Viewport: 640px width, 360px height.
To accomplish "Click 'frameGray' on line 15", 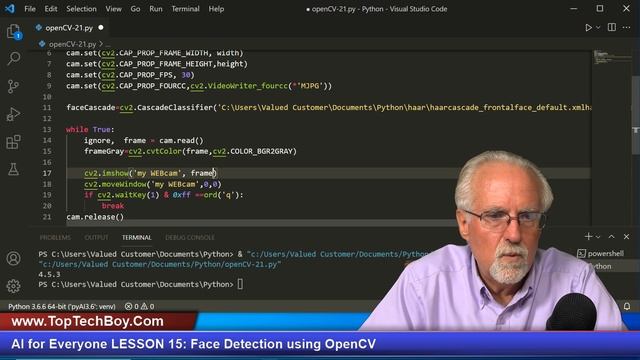I will (104, 151).
